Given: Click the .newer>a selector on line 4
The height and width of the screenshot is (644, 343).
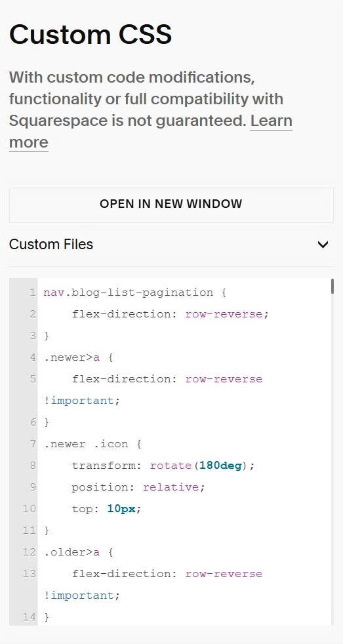Looking at the screenshot, I should coord(72,357).
